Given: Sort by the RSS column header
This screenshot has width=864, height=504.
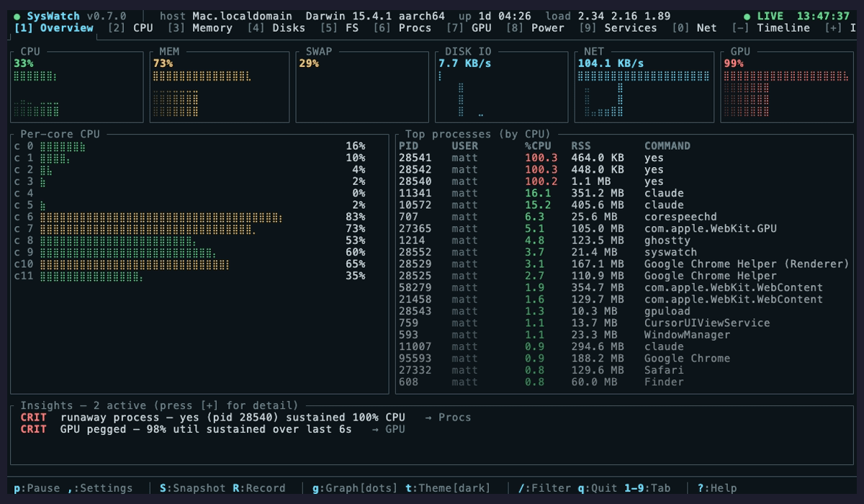Looking at the screenshot, I should (581, 146).
